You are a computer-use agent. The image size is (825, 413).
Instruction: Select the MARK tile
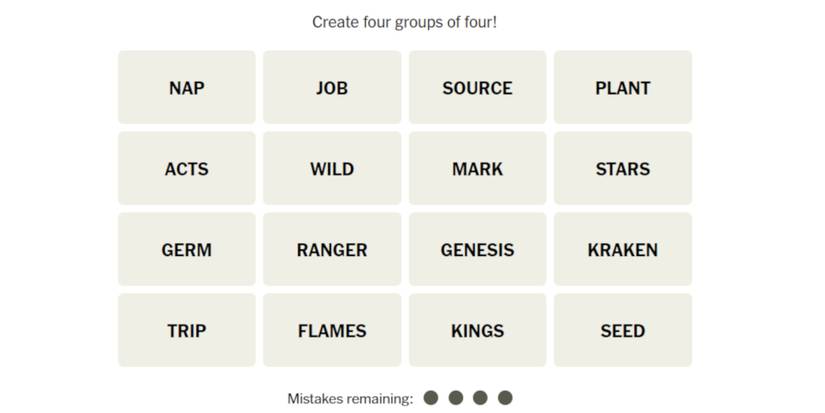477,169
